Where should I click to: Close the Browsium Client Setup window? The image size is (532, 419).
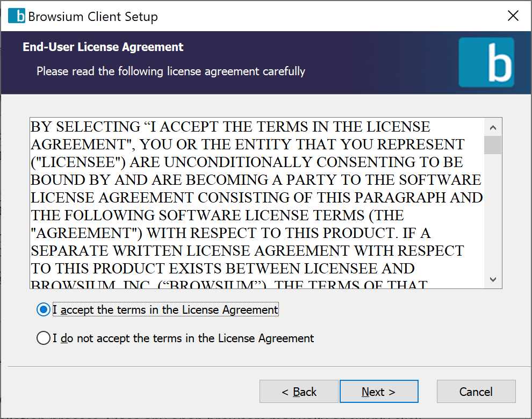point(513,16)
